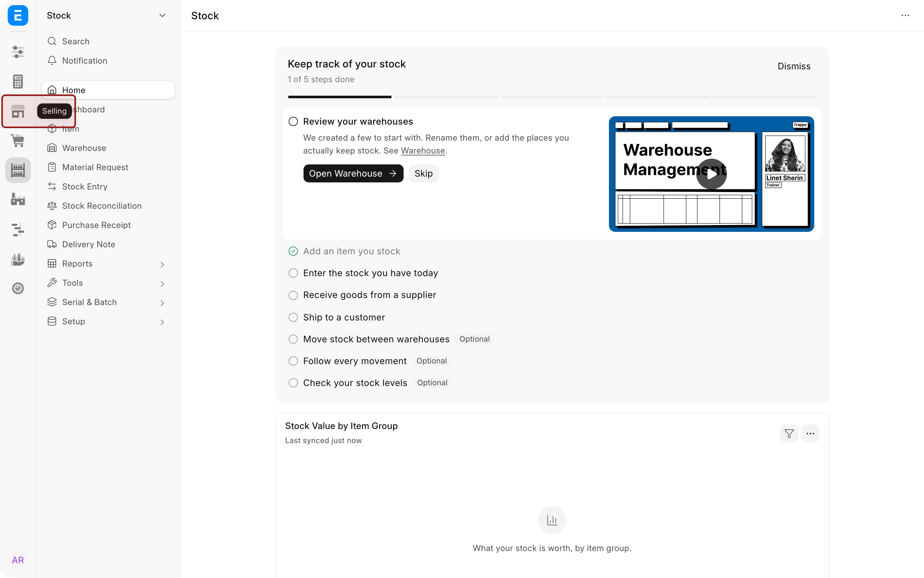The height and width of the screenshot is (578, 924).
Task: Toggle the Check your stock levels step
Action: tap(293, 383)
